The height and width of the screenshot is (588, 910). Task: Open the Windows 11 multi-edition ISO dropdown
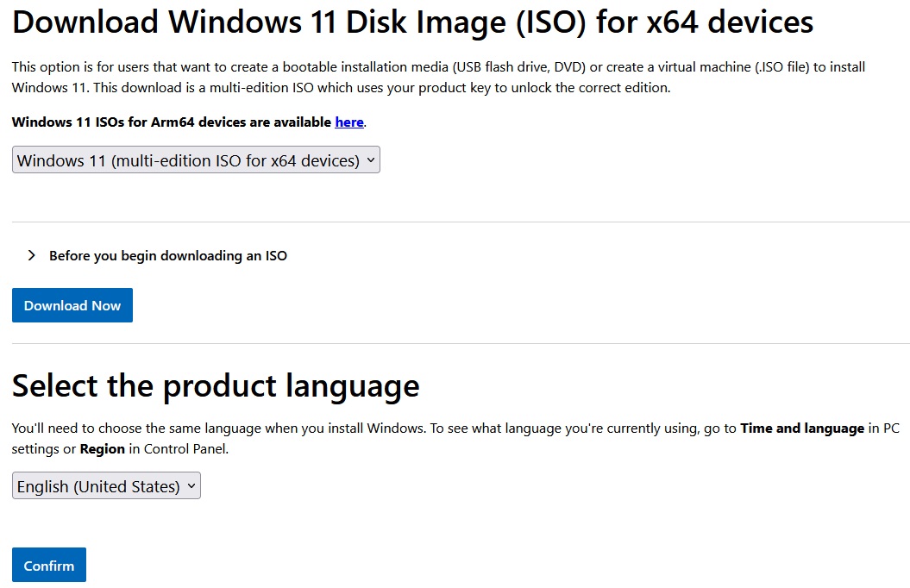tap(196, 160)
